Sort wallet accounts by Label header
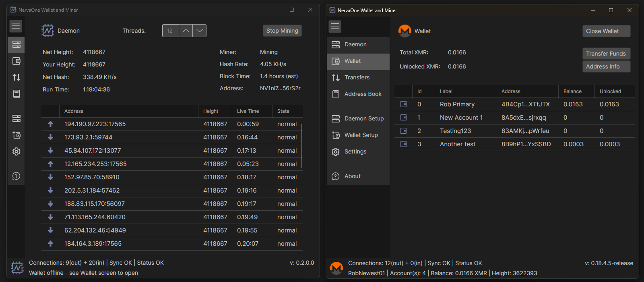Image resolution: width=644 pixels, height=282 pixels. (x=465, y=91)
